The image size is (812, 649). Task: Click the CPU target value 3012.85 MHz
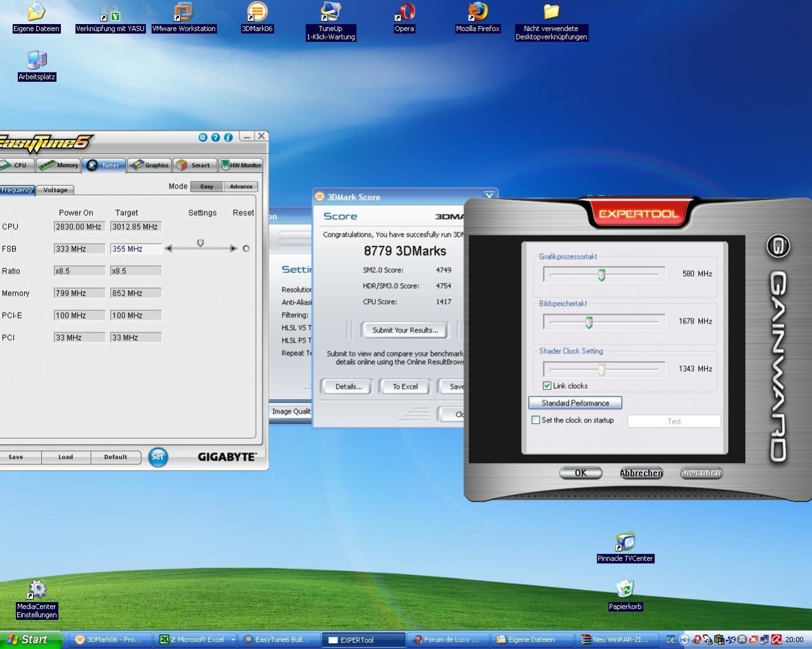pos(136,226)
